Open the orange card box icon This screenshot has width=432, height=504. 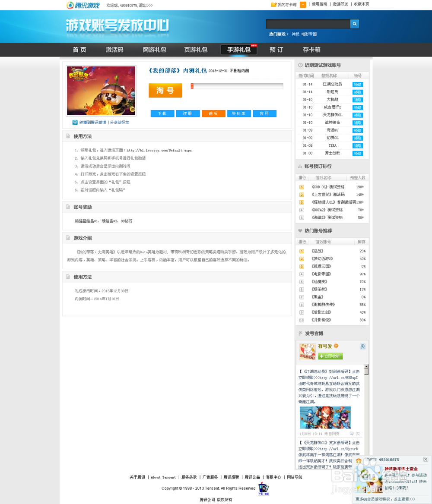[x=303, y=4]
